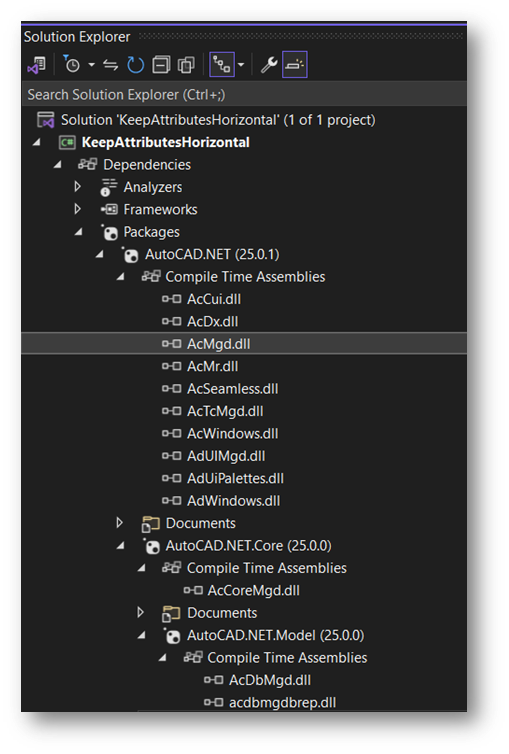509x754 pixels.
Task: Click the solution file icon
Action: tap(46, 120)
